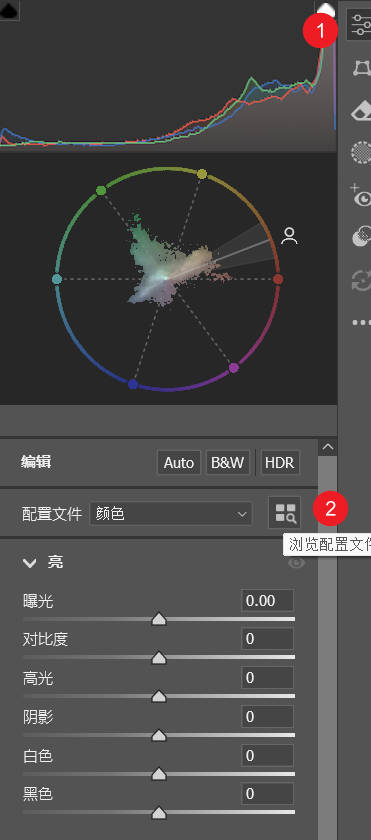Viewport: 371px width, 840px height.
Task: Open the three-dots more options icon
Action: (x=361, y=322)
